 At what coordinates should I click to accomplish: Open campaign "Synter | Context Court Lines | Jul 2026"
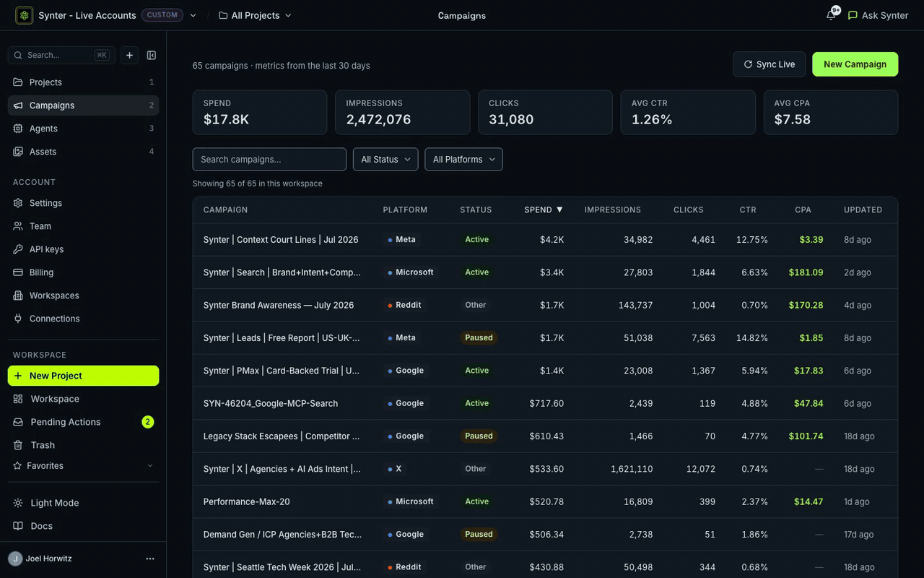point(281,239)
